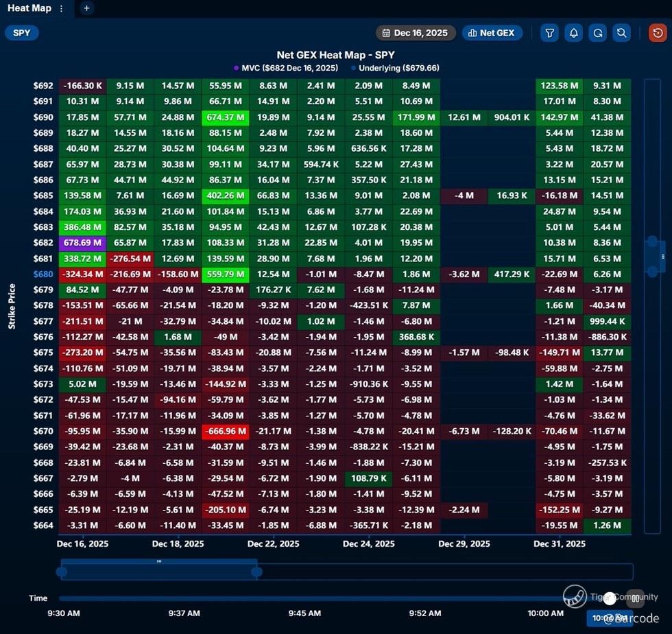Click the 9:30 AM time label
Viewport: 672px width, 634px height.
pyautogui.click(x=63, y=613)
